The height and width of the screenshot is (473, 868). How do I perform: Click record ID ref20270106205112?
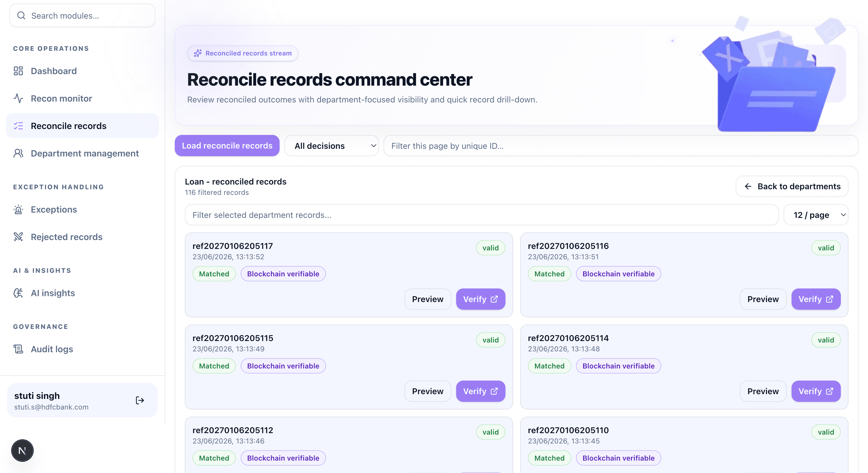click(233, 430)
